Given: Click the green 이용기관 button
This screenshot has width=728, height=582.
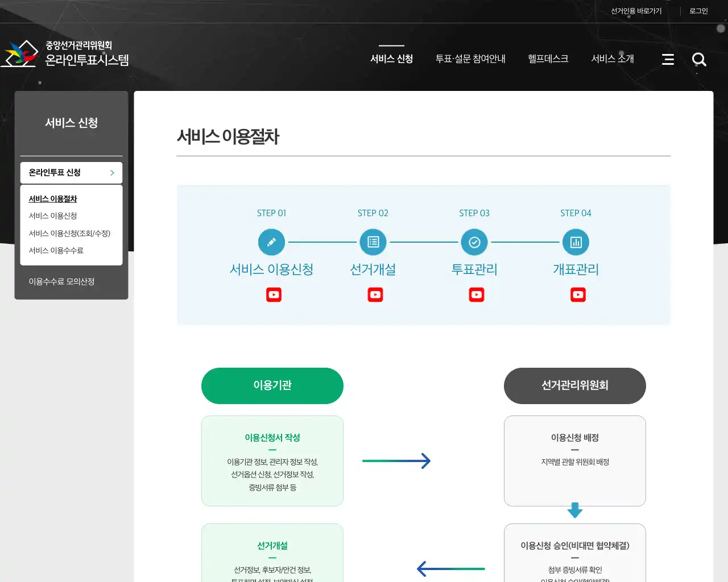Looking at the screenshot, I should coord(272,385).
